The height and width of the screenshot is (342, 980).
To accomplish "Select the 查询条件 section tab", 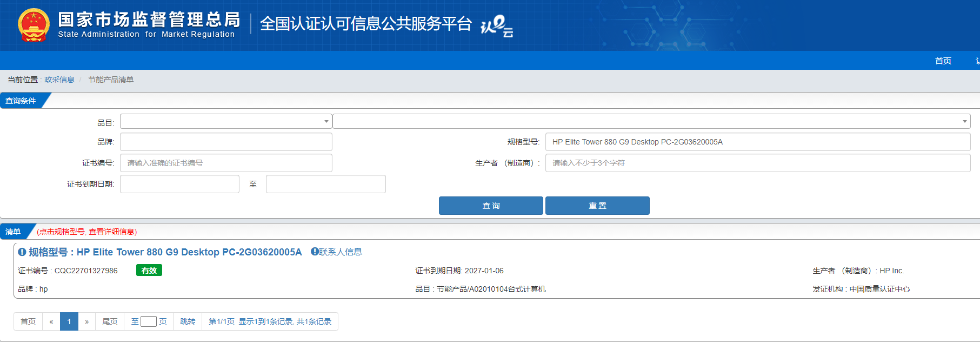I will click(21, 101).
